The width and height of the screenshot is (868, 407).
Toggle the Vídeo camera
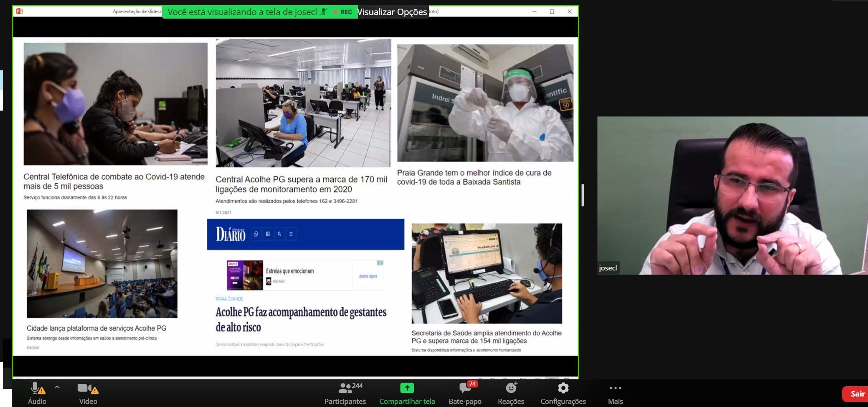click(84, 388)
